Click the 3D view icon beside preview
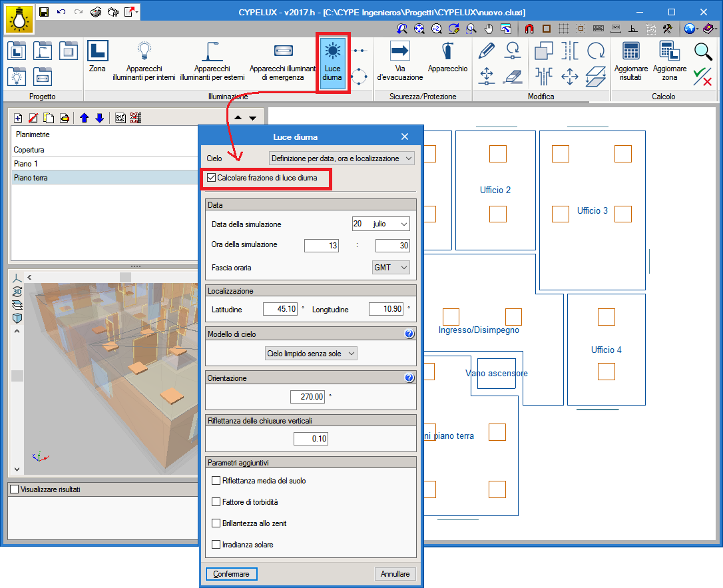This screenshot has width=723, height=588. click(17, 292)
